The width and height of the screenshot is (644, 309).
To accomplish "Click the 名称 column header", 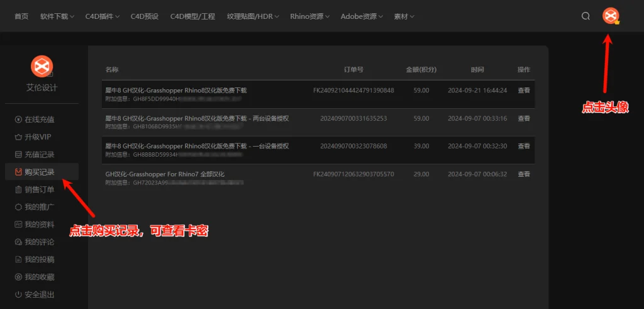I will click(112, 69).
